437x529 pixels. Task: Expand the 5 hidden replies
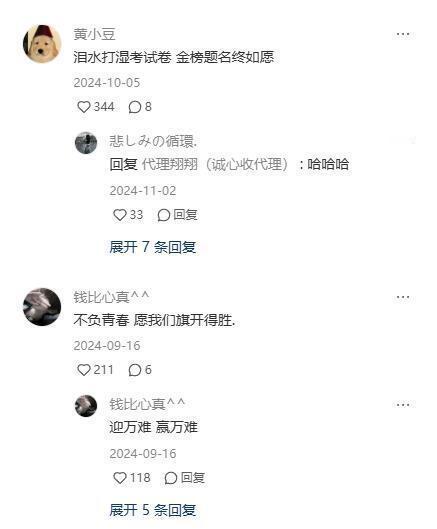click(153, 510)
